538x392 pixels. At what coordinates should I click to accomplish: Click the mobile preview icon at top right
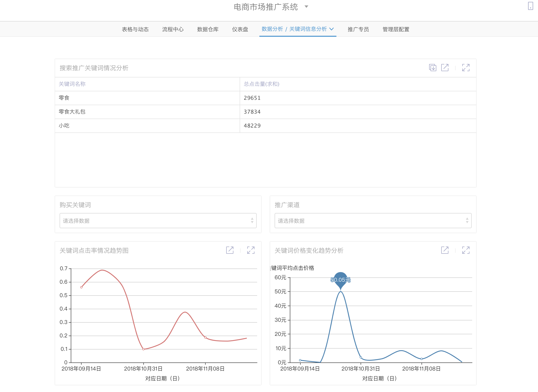(530, 6)
